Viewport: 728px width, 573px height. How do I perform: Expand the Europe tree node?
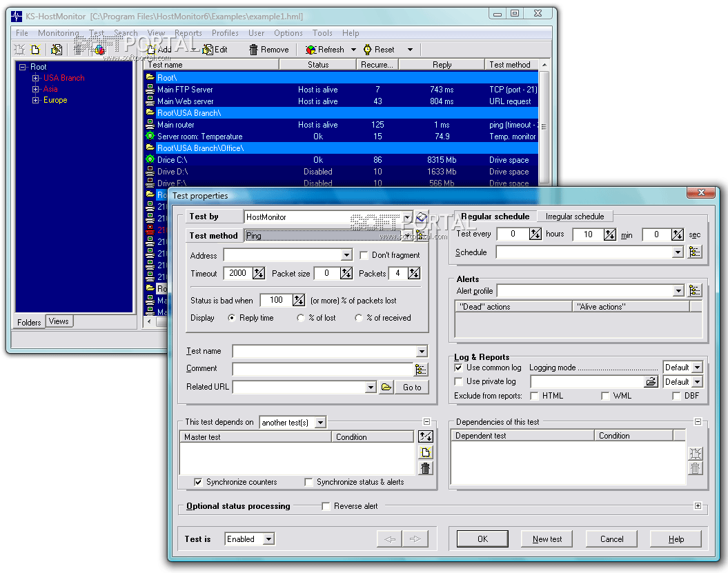[35, 100]
